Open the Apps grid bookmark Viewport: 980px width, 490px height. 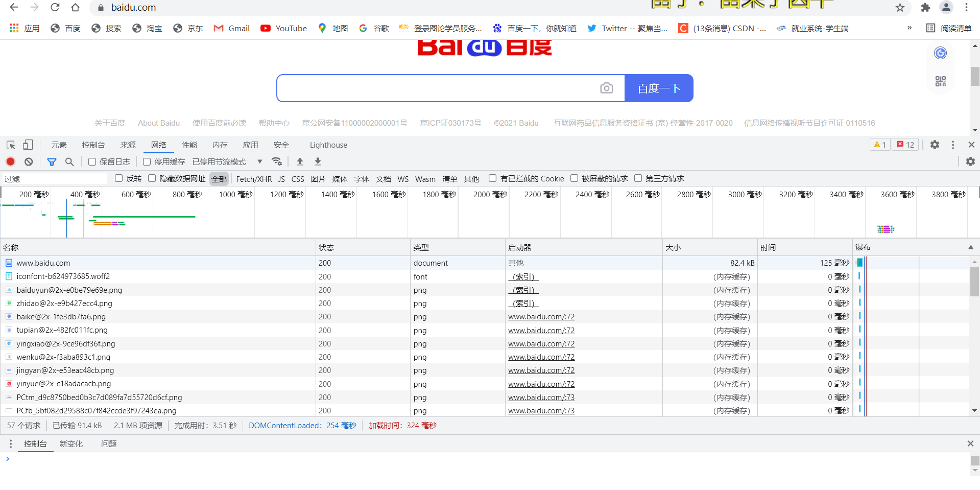pos(25,28)
